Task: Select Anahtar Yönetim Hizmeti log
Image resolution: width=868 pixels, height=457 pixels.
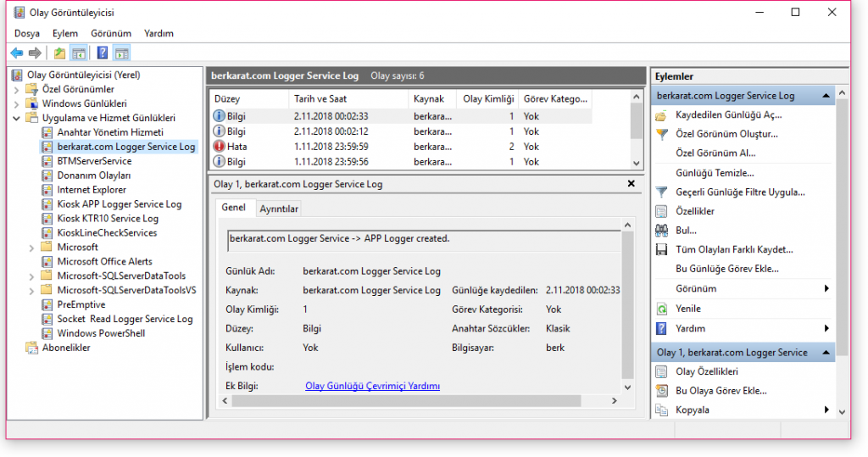Action: click(x=110, y=131)
